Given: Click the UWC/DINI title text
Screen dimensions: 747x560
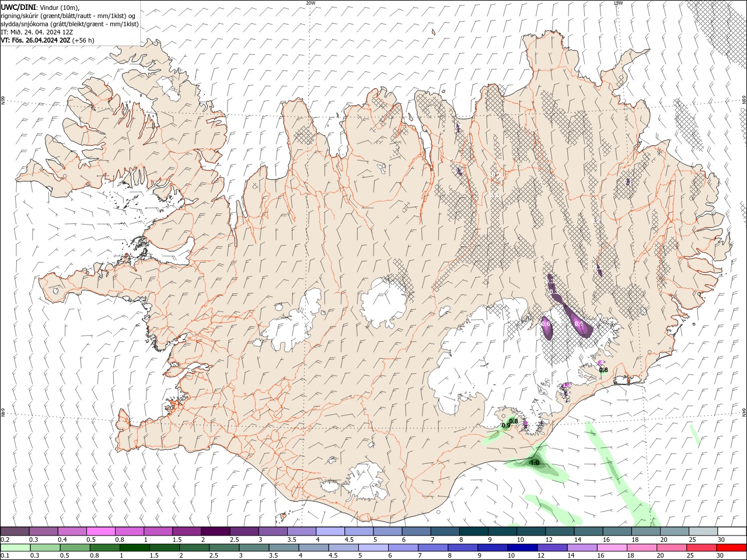Looking at the screenshot, I should coord(19,7).
